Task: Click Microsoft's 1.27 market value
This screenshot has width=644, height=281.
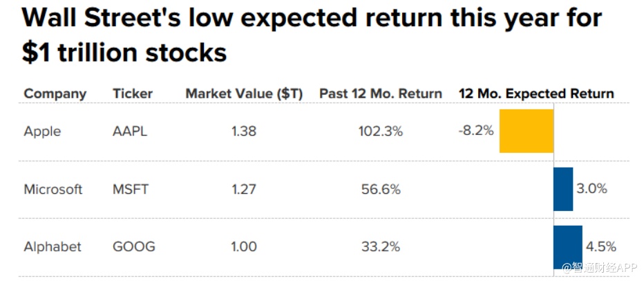Action: pos(244,189)
